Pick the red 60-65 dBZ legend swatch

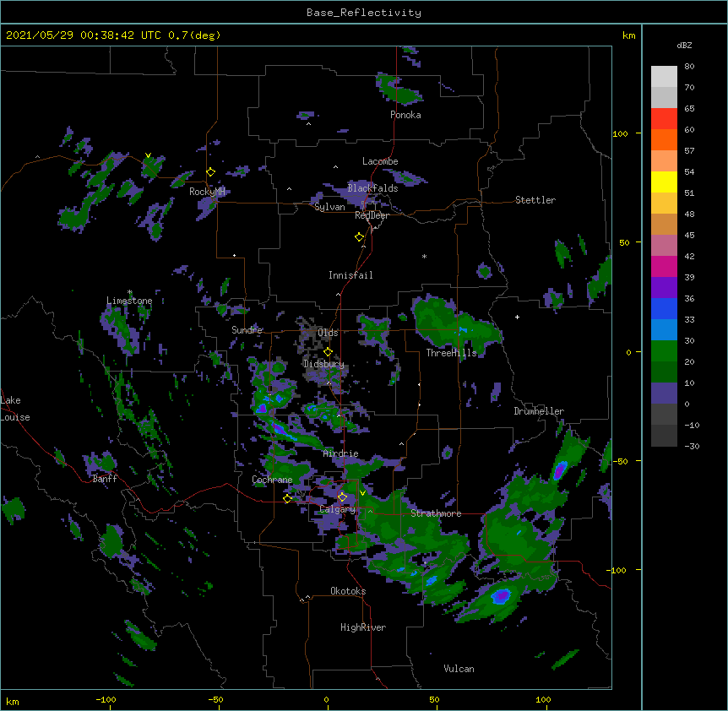click(x=664, y=118)
